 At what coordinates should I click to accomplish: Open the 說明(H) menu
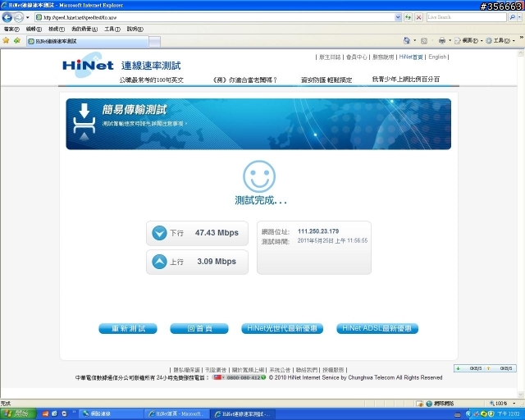click(135, 30)
